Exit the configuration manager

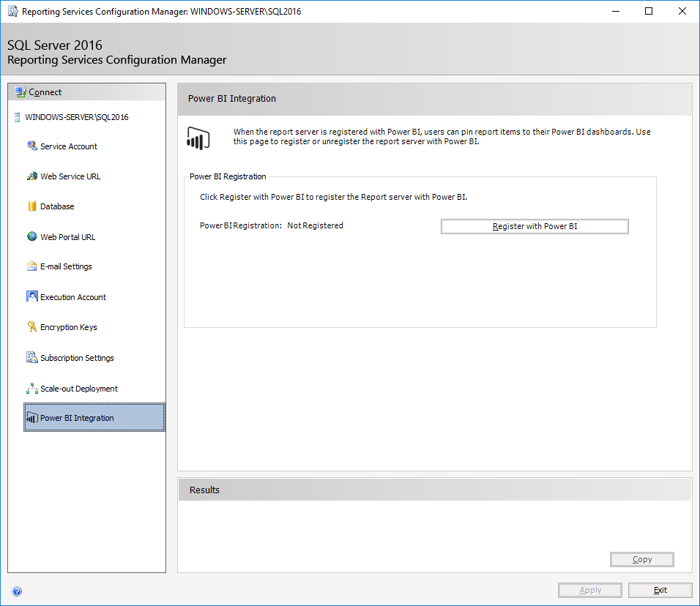coord(660,590)
